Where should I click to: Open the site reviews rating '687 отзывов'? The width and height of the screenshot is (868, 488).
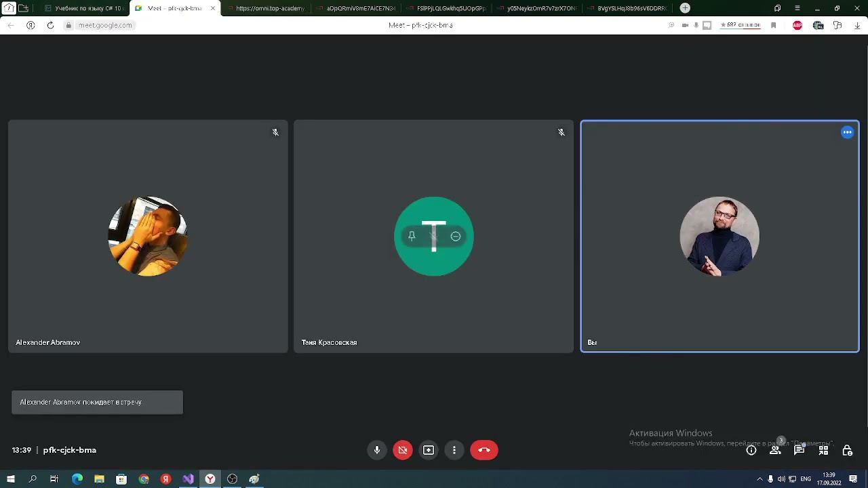[x=741, y=25]
